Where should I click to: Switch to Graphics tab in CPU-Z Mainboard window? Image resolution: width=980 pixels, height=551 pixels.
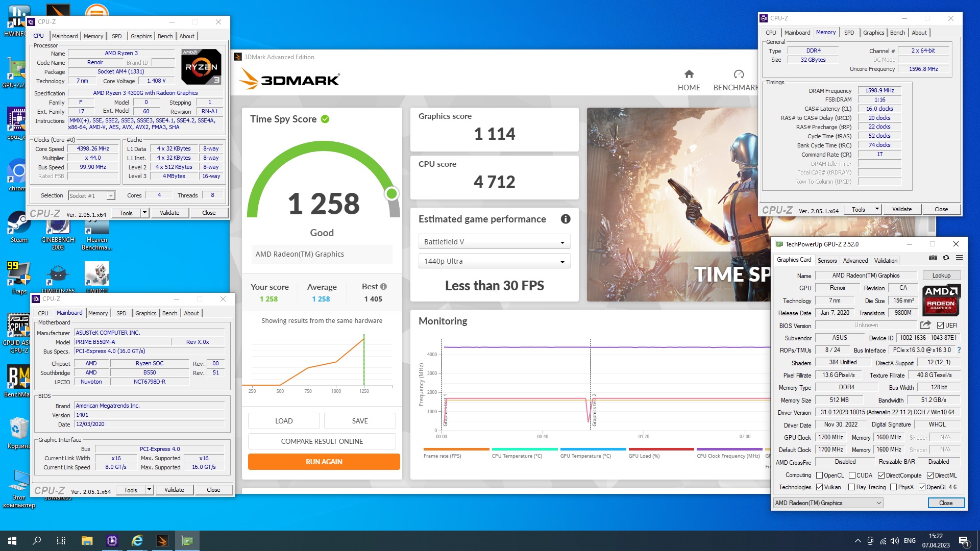pos(146,313)
